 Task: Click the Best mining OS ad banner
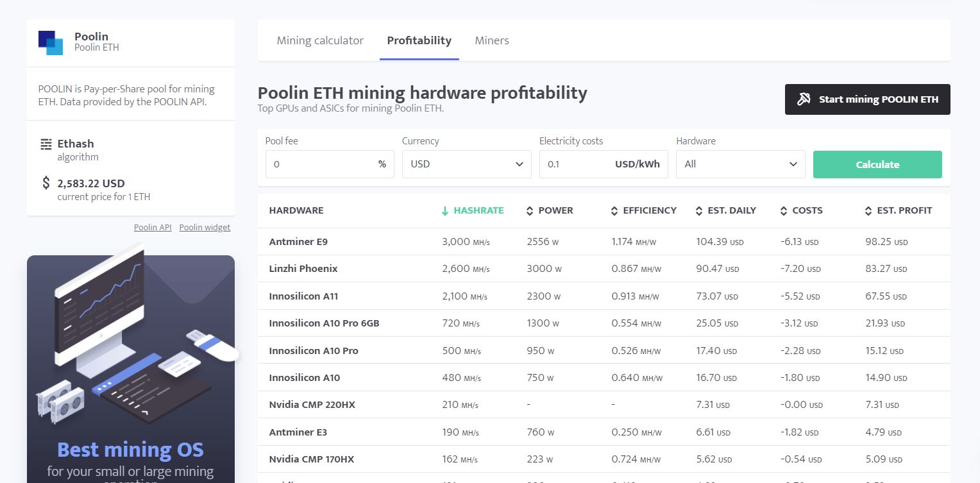131,369
